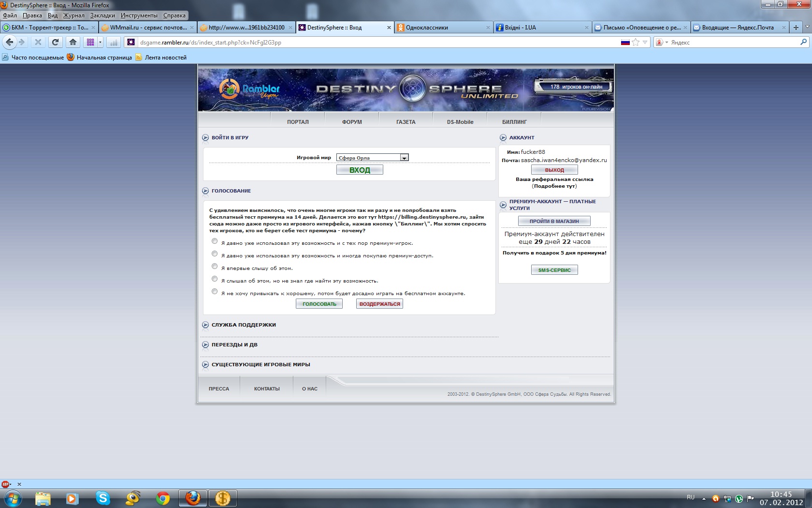
Task: Switch to the WMmail.ru tab
Action: 148,28
